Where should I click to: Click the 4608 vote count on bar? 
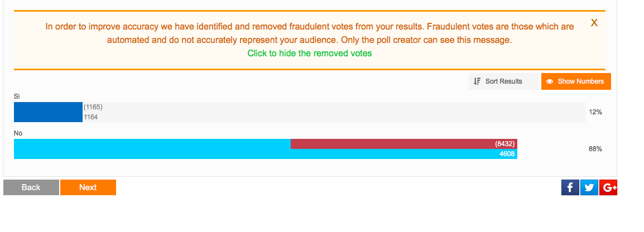point(507,154)
